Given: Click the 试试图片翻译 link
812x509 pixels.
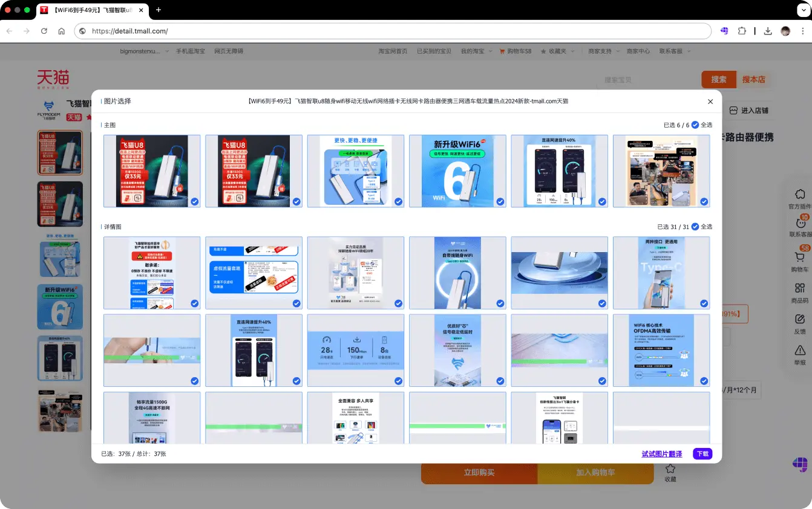Looking at the screenshot, I should [662, 454].
